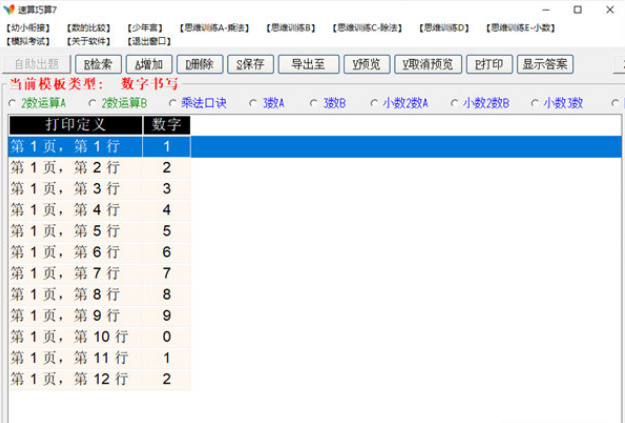Select the 乘法口诀 radio button

click(x=173, y=103)
